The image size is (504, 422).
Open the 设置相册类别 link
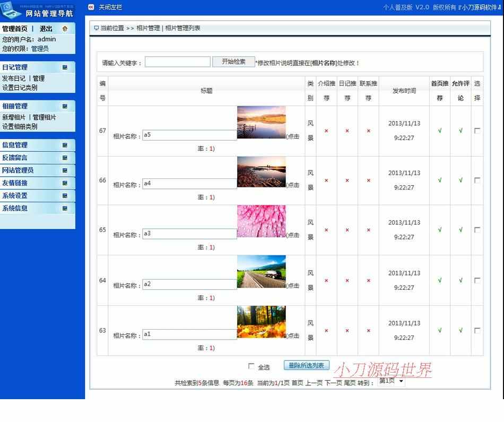(x=20, y=126)
